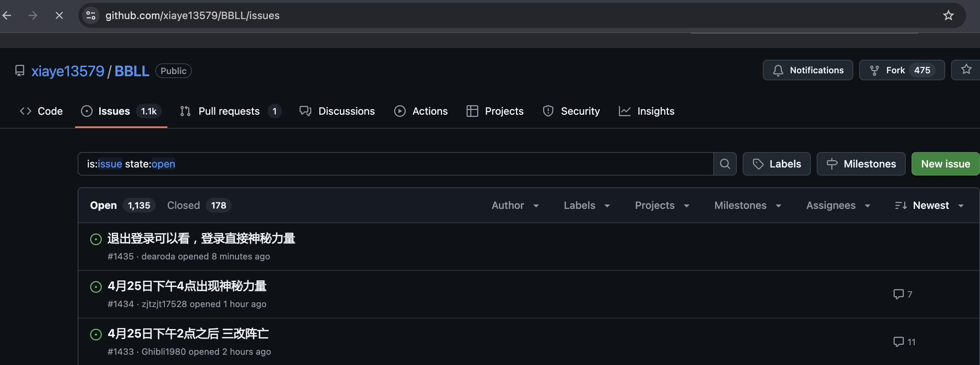
Task: Expand the Milestones filter dropdown
Action: (x=747, y=206)
